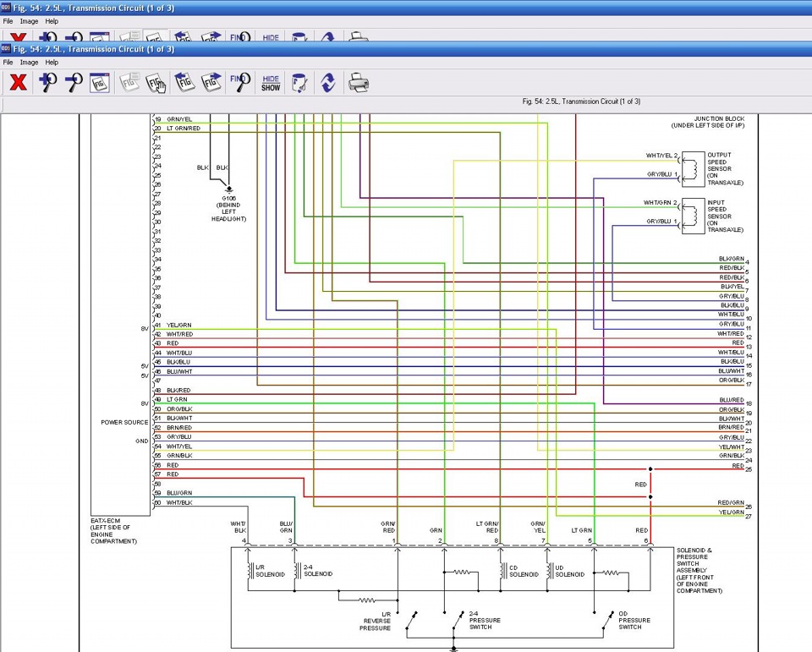Zoom out using the minus magnifier icon
This screenshot has width=812, height=652.
74,82
